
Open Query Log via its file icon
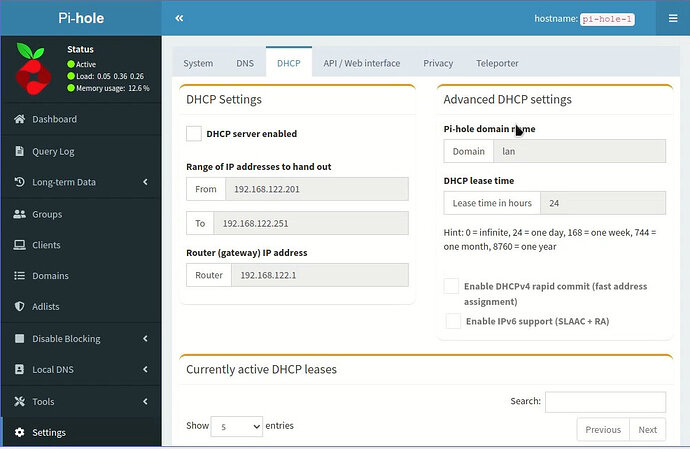coord(20,151)
